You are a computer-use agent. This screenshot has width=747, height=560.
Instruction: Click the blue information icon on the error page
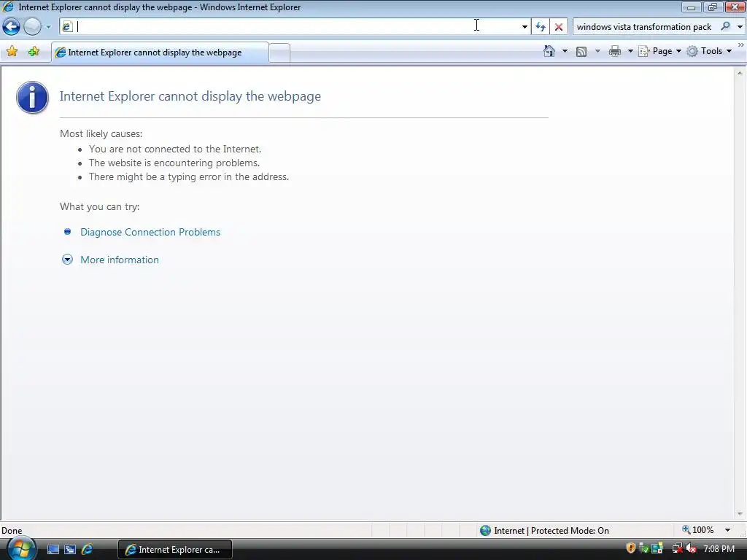32,97
